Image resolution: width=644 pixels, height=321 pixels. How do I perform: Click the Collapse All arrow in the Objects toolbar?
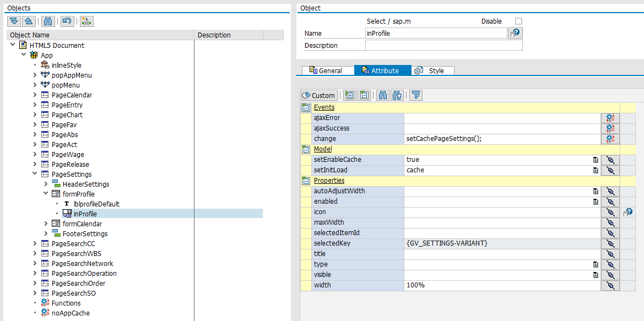29,21
